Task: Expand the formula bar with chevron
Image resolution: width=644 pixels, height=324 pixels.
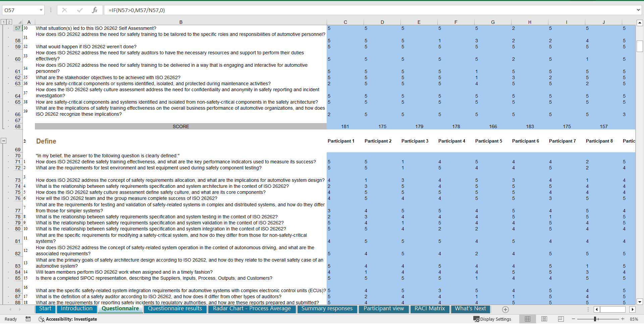Action: [x=638, y=10]
